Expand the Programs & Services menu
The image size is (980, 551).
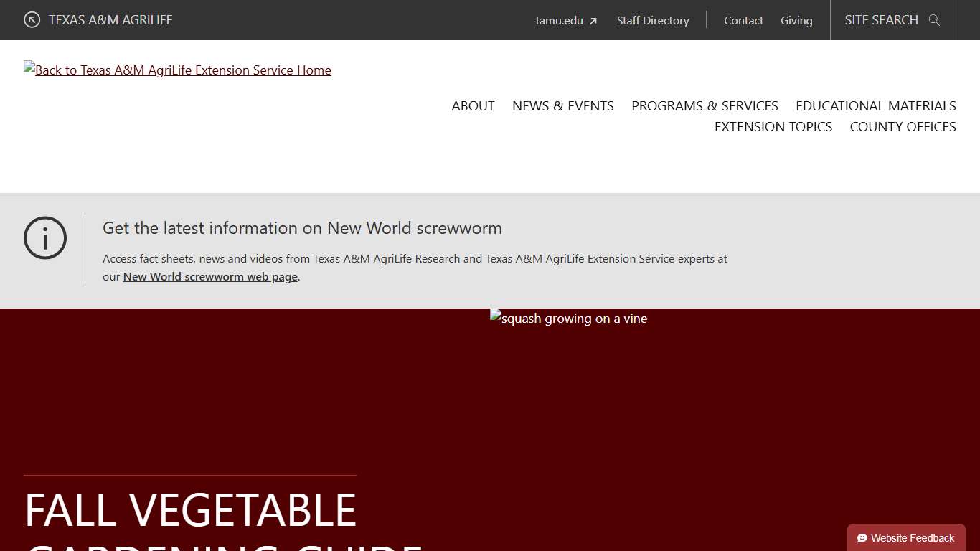705,106
